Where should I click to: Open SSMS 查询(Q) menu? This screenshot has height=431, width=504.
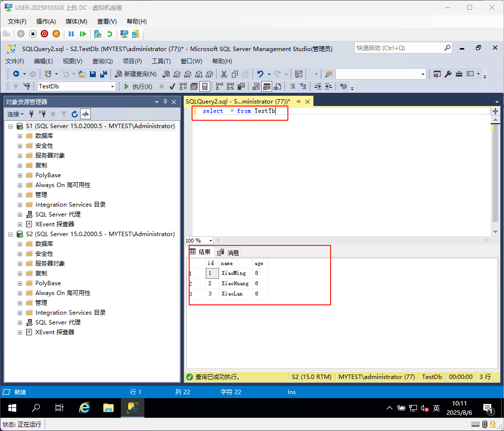[x=102, y=61]
